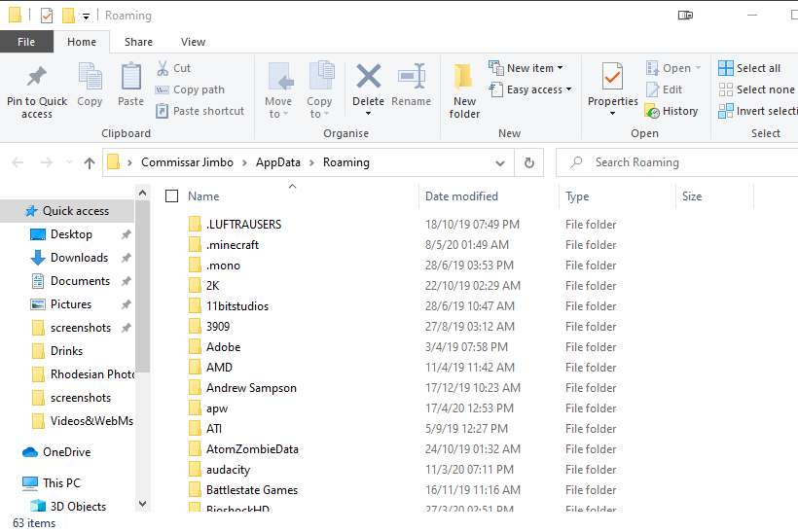This screenshot has height=532, width=798.
Task: Open the File menu tab
Action: point(26,42)
